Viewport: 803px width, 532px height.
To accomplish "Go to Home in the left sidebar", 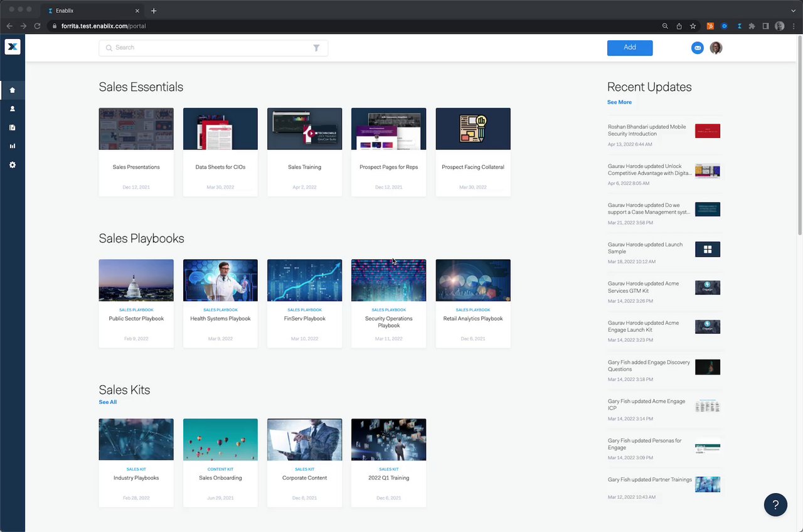I will [12, 90].
